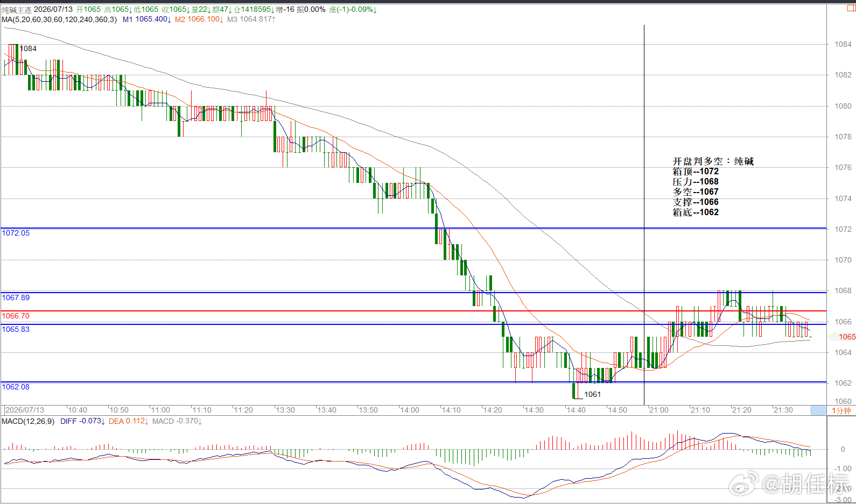Click the M1 1065.400 moving average value

pos(147,19)
